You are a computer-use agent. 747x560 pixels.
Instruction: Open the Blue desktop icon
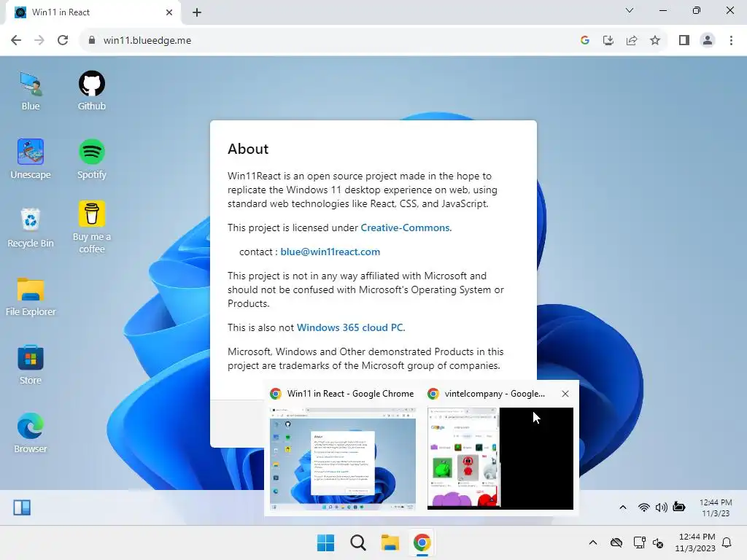pyautogui.click(x=31, y=91)
